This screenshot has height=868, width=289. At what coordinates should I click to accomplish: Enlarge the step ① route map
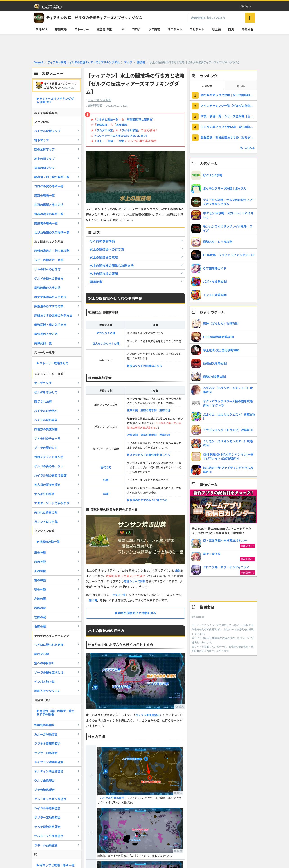[178, 793]
